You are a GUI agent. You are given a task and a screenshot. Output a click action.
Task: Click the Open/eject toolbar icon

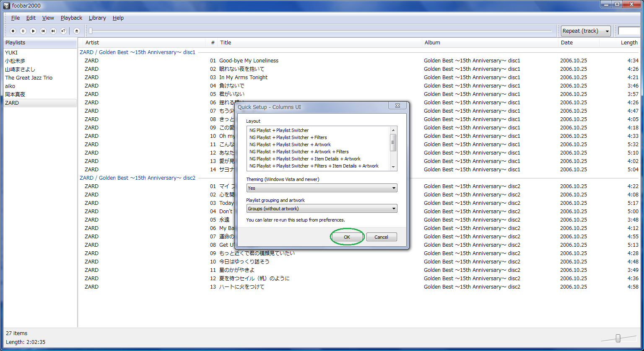pyautogui.click(x=76, y=31)
